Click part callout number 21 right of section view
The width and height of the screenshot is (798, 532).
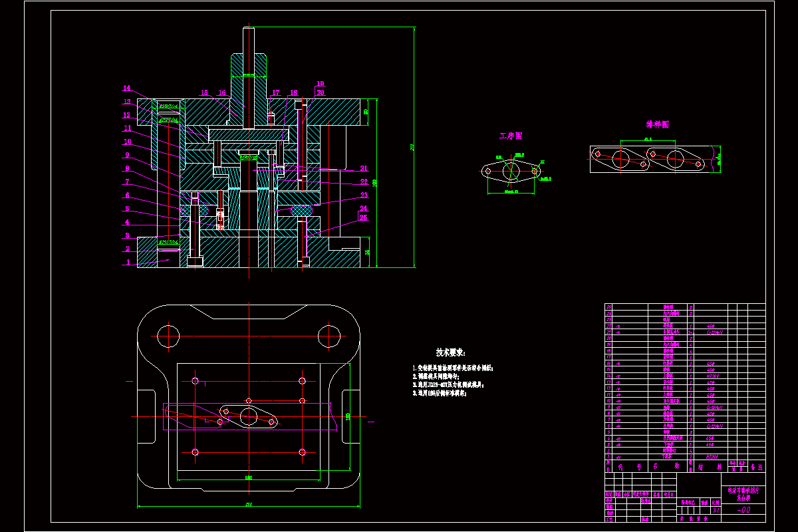[x=364, y=168]
